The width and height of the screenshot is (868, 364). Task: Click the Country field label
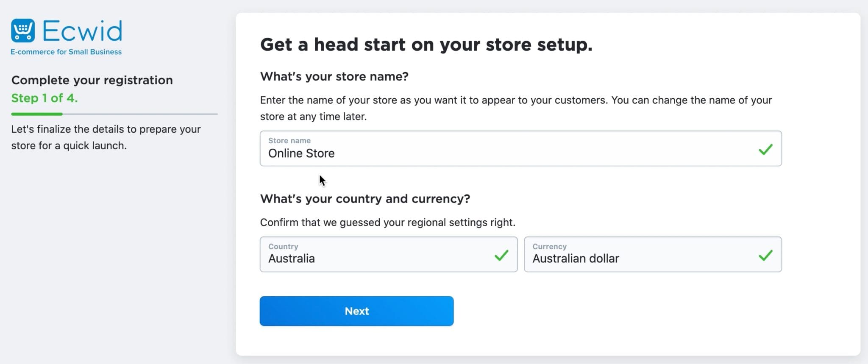click(283, 246)
